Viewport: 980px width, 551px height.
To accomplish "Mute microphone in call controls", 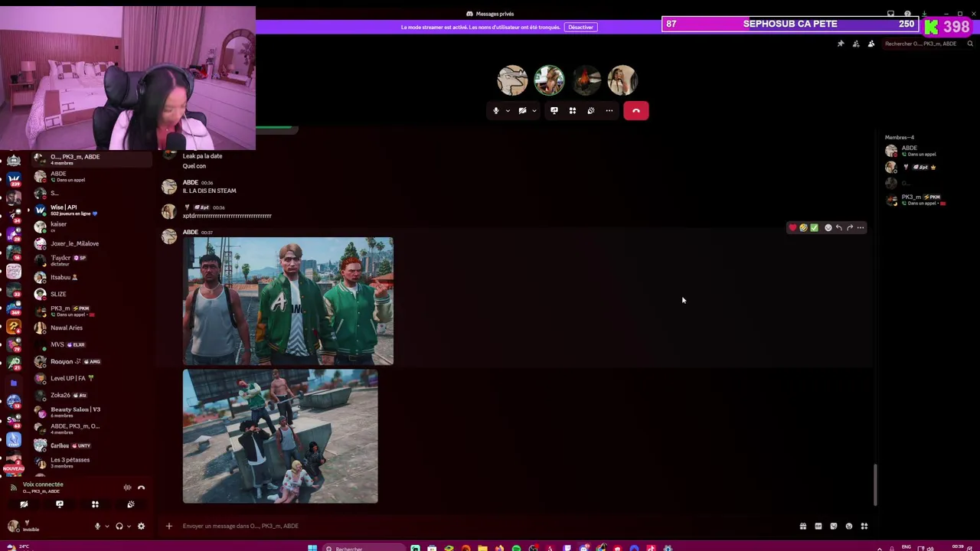I will (495, 110).
